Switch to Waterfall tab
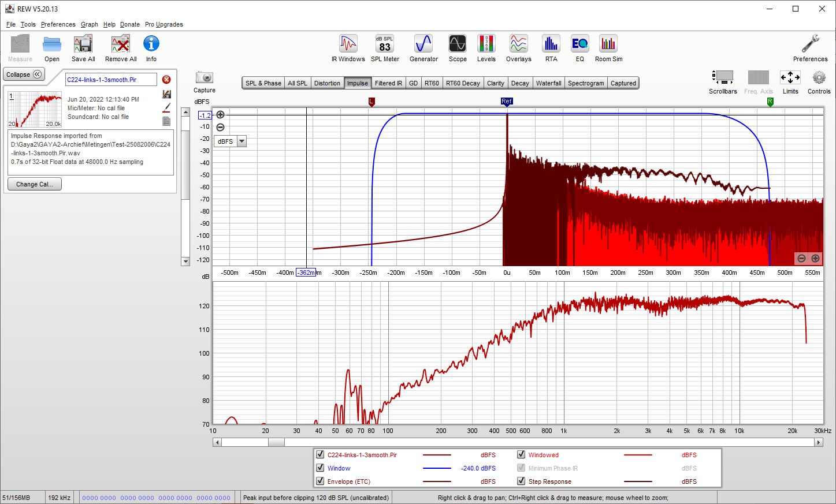The height and width of the screenshot is (504, 836). (x=548, y=83)
